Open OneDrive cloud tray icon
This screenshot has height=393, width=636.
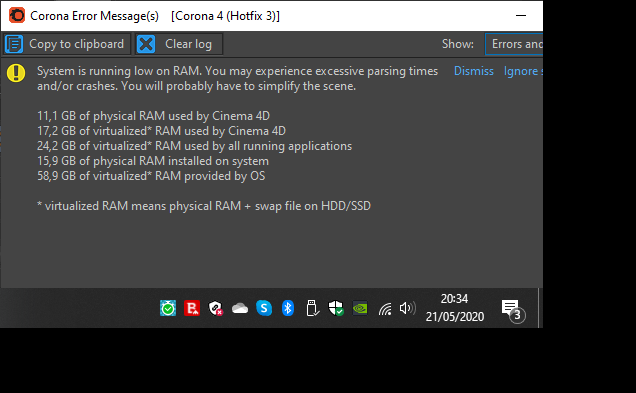pos(240,309)
